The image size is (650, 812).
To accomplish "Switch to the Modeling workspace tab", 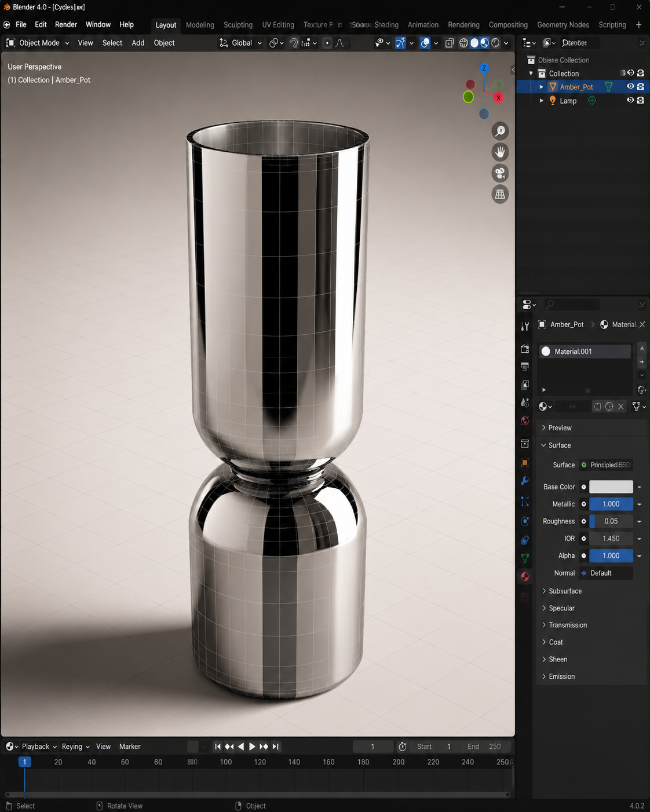I will 200,25.
